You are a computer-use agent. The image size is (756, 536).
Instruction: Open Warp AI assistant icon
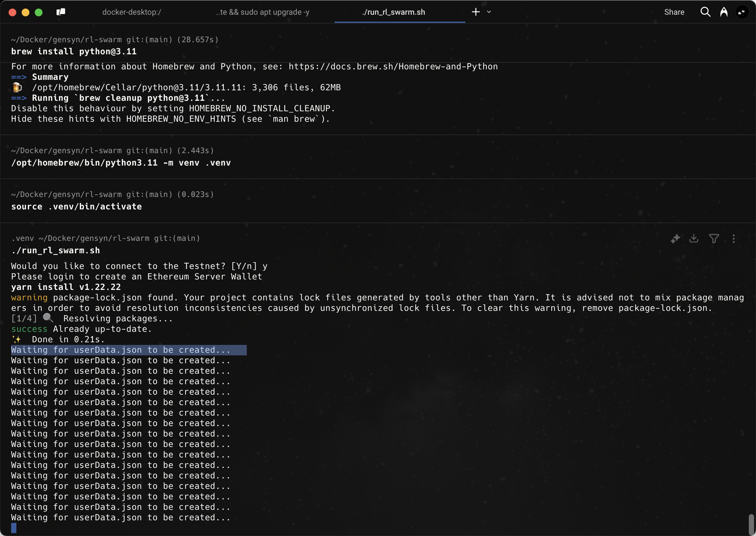click(724, 12)
